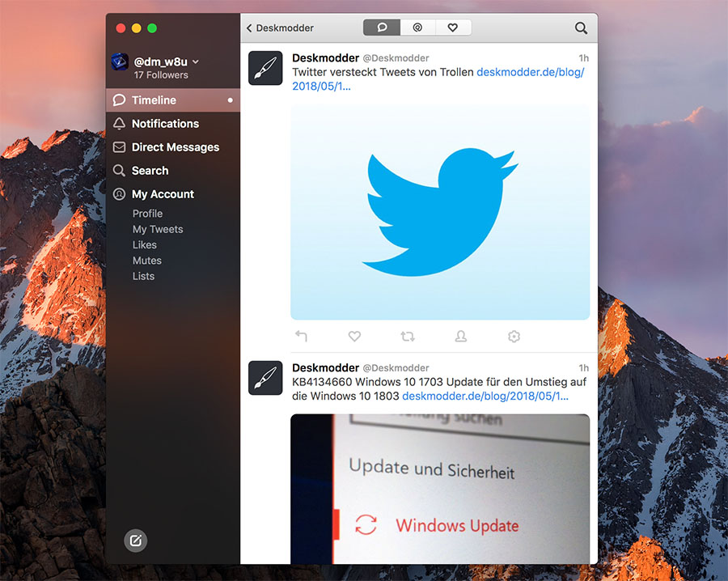Click the sidebar Search magnifier icon
Viewport: 728px width, 581px height.
pyautogui.click(x=120, y=171)
